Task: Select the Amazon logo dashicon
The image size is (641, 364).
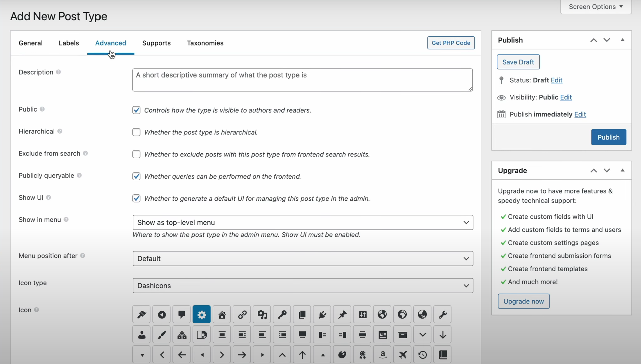Action: 382,355
